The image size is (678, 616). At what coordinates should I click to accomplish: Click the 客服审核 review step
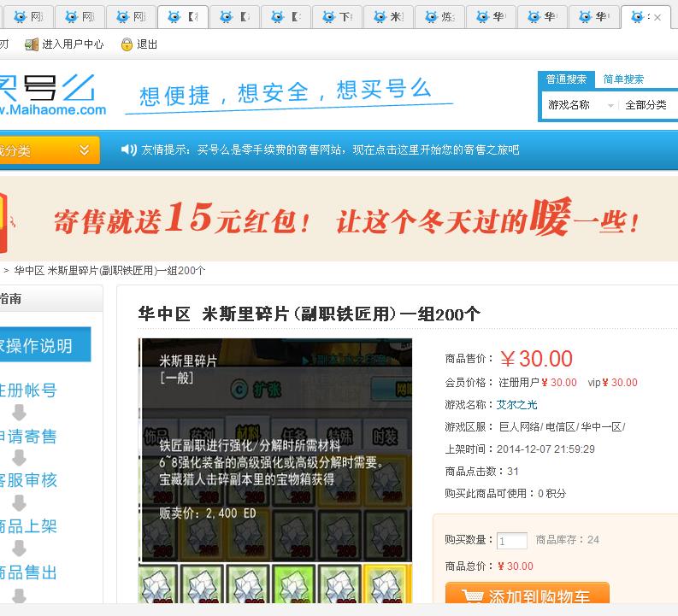pos(28,480)
